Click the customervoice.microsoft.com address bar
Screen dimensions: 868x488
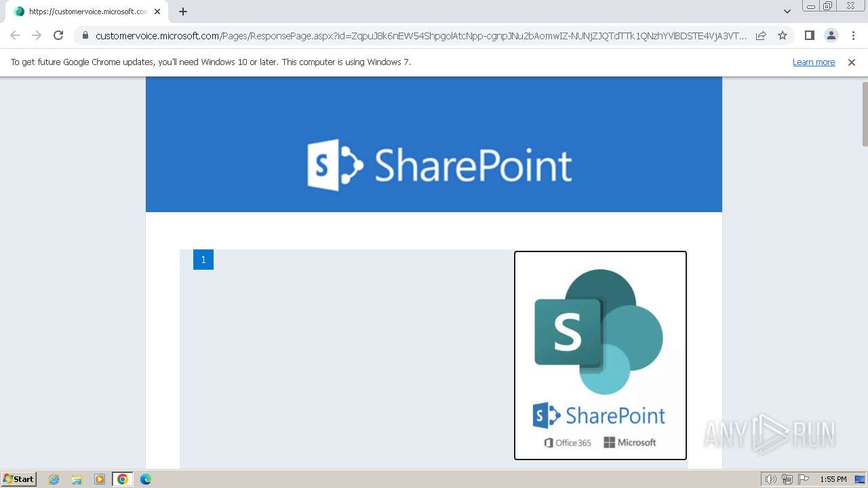420,35
